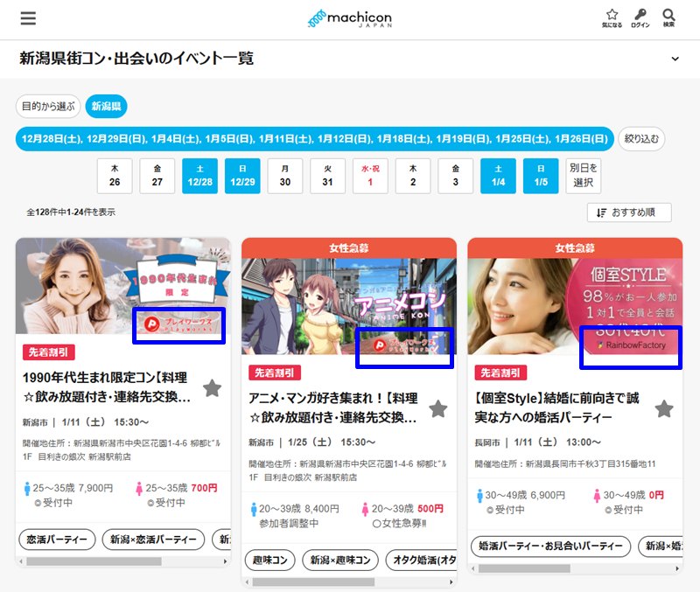This screenshot has width=700, height=592.
Task: Toggle the Sunday 12/29 date filter
Action: [x=242, y=176]
